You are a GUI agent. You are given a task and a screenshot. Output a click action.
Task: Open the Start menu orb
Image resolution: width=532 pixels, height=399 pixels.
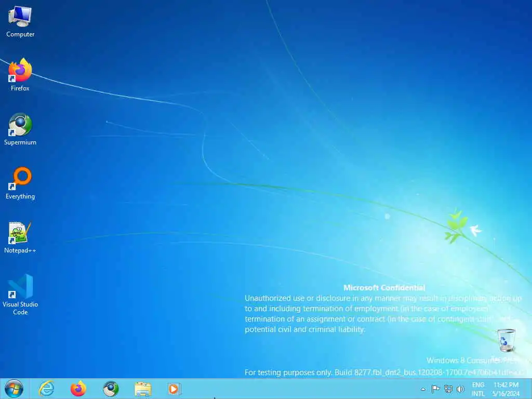pos(14,389)
